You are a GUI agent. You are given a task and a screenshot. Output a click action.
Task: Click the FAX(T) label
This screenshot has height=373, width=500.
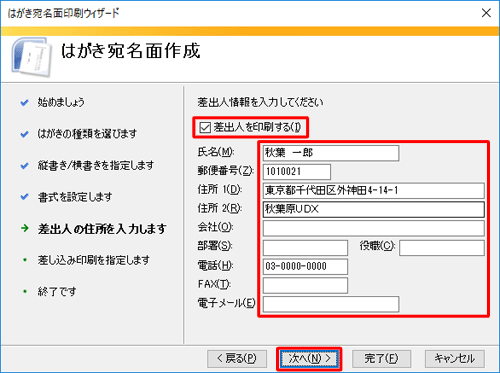coord(214,284)
